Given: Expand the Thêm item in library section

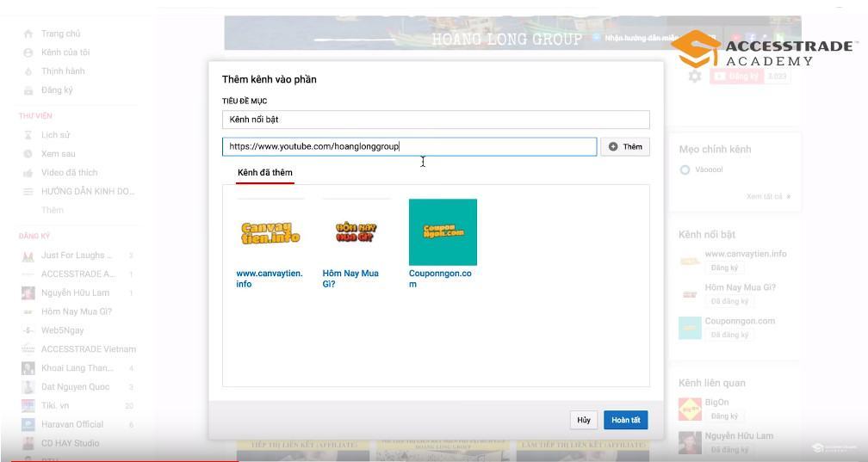Looking at the screenshot, I should point(52,210).
